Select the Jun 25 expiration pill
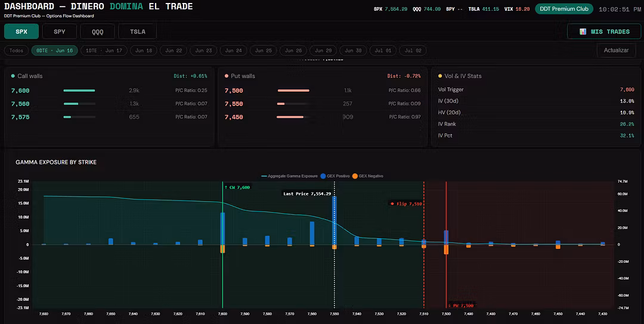 click(x=264, y=51)
